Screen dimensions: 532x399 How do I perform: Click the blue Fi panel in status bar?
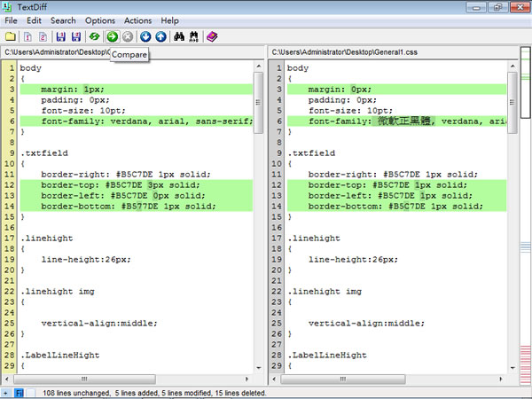coord(20,392)
